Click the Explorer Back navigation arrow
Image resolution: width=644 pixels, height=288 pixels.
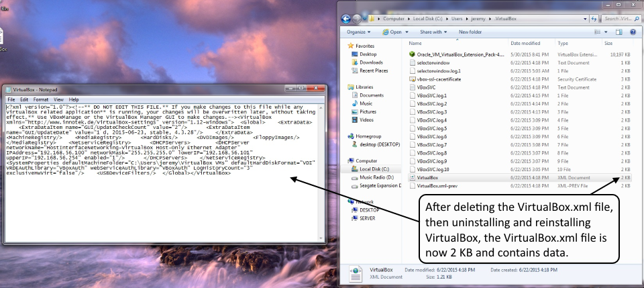(x=346, y=19)
